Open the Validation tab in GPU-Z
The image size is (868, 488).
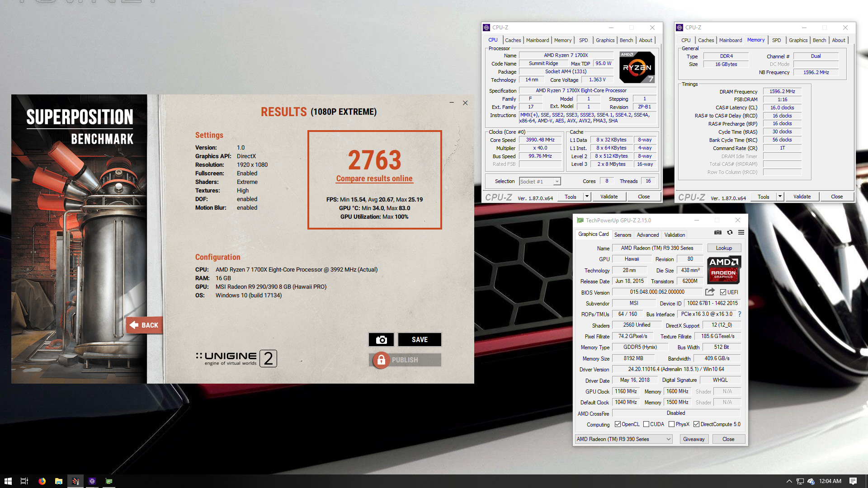point(675,235)
